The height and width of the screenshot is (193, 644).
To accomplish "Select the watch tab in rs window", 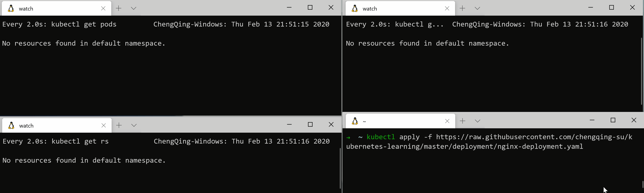I will [x=50, y=126].
